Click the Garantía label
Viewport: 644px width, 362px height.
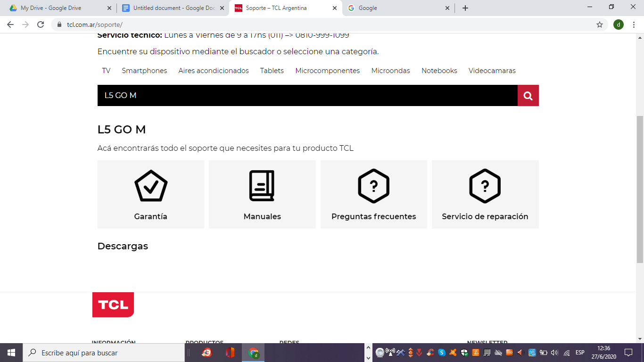click(151, 217)
